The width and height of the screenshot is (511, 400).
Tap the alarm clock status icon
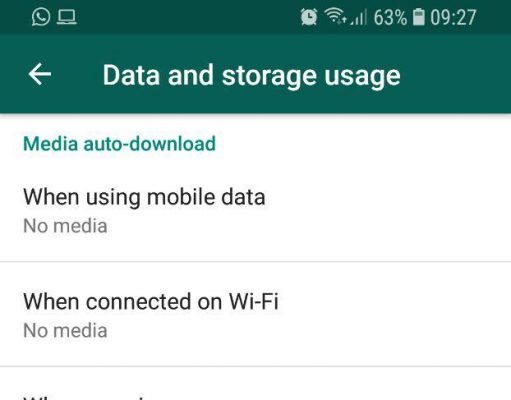309,17
